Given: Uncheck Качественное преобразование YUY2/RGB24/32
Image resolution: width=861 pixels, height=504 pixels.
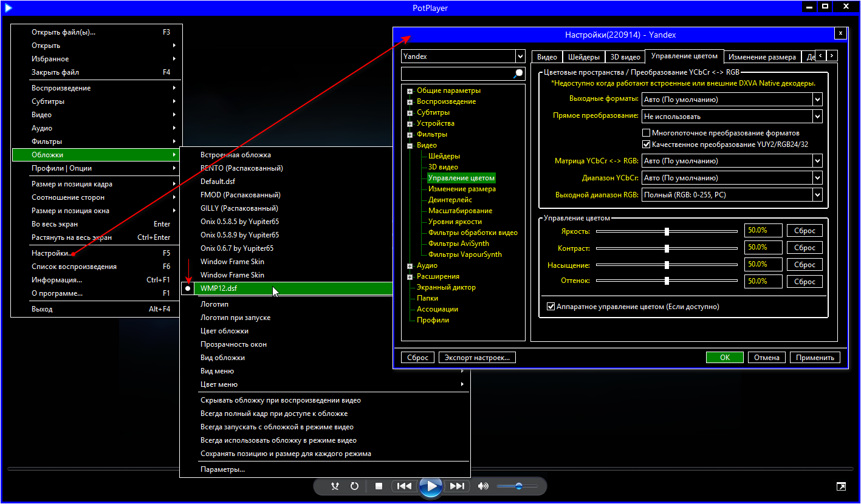Looking at the screenshot, I should [x=647, y=145].
